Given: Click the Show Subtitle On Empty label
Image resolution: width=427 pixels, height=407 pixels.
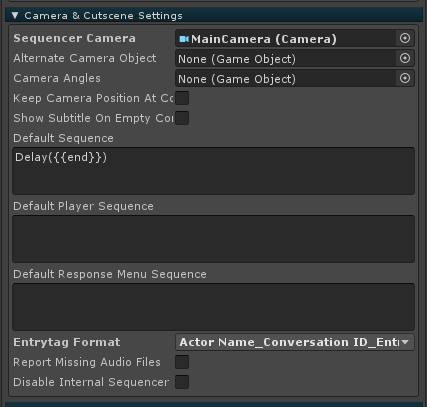Looking at the screenshot, I should 93,118.
